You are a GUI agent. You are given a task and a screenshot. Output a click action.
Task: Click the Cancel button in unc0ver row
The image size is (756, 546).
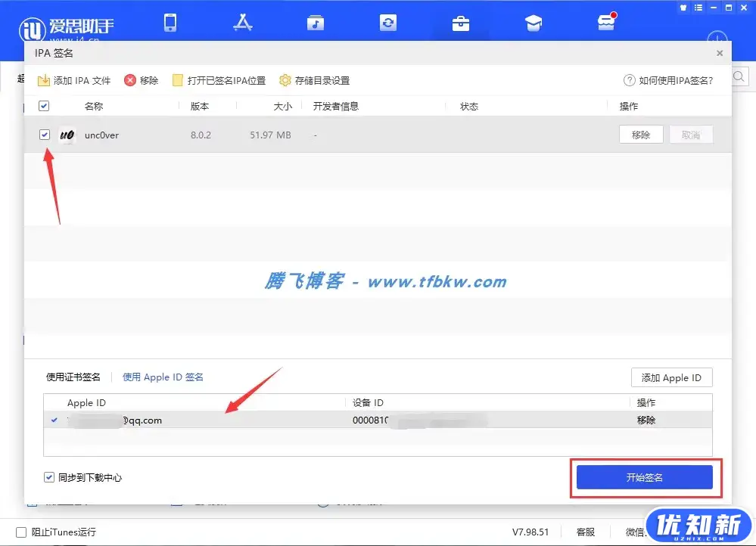pos(690,135)
